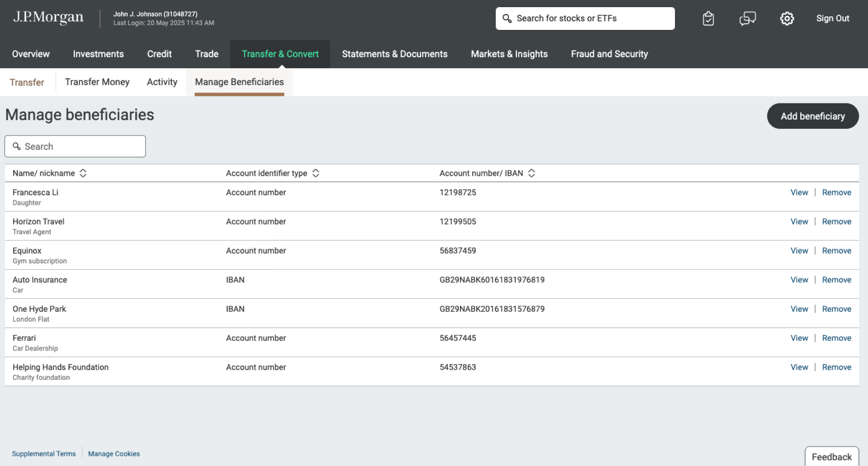
Task: Select the Francesca Li name
Action: tap(36, 193)
